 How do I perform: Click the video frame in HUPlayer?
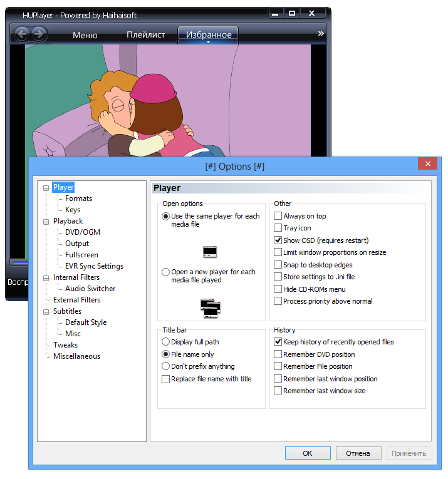click(x=168, y=101)
